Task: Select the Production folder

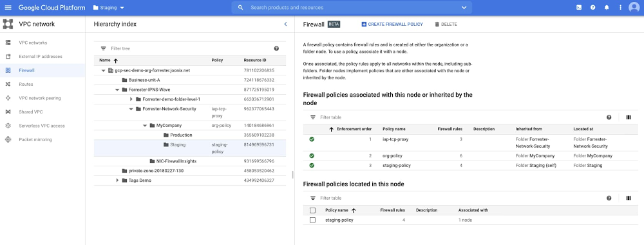Action: tap(181, 135)
